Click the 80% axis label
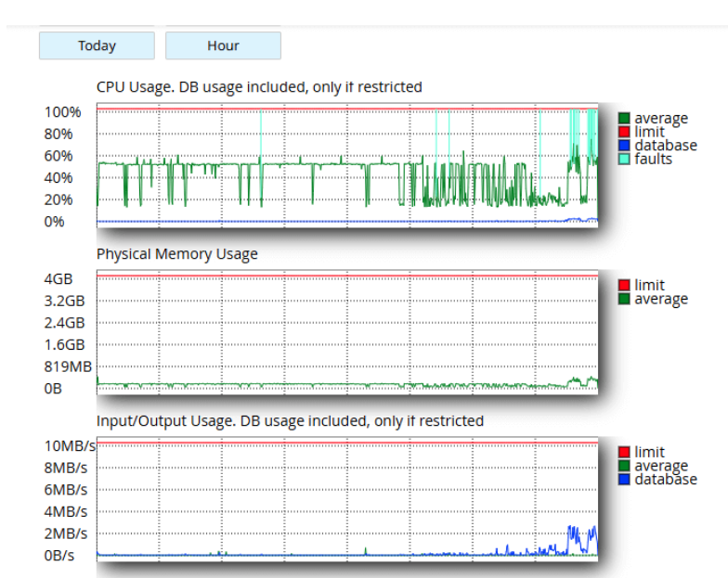This screenshot has width=728, height=578. (58, 134)
